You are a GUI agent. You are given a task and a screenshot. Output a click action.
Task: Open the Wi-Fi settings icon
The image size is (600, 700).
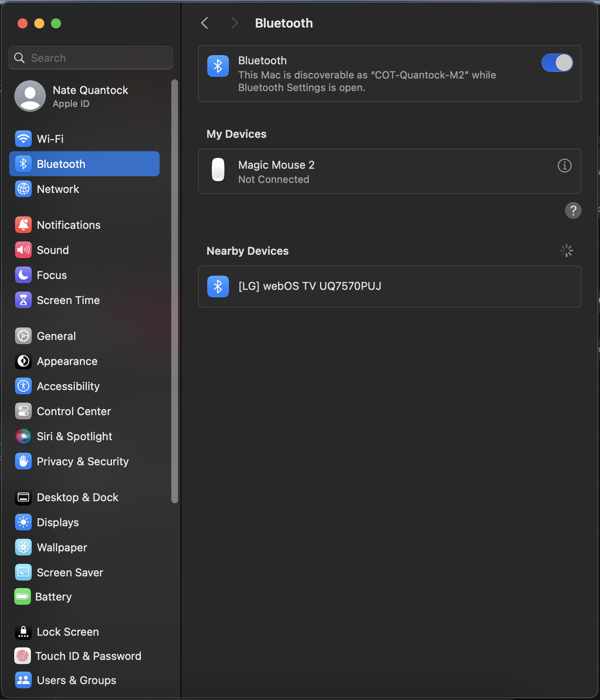(x=23, y=139)
